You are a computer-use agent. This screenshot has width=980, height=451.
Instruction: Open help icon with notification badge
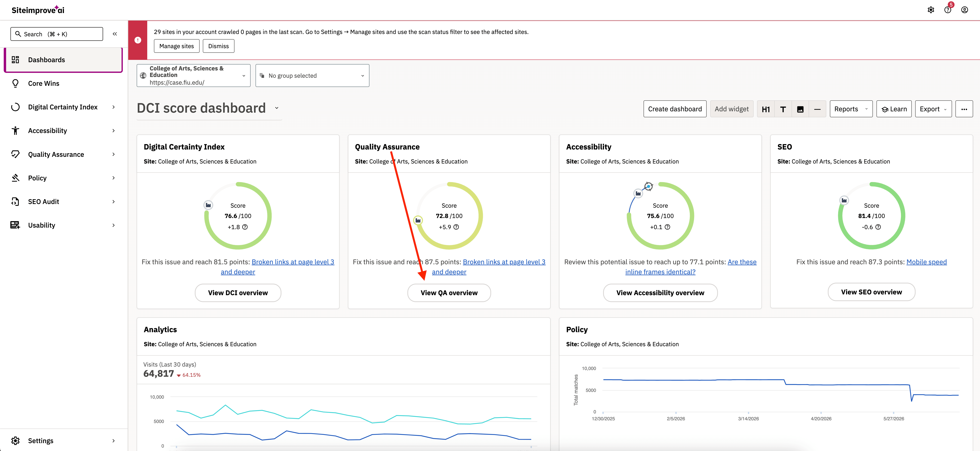(948, 10)
